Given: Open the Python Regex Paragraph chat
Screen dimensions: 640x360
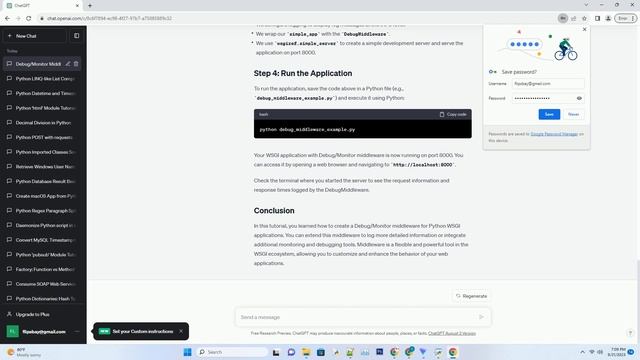Looking at the screenshot, I should point(42,211).
